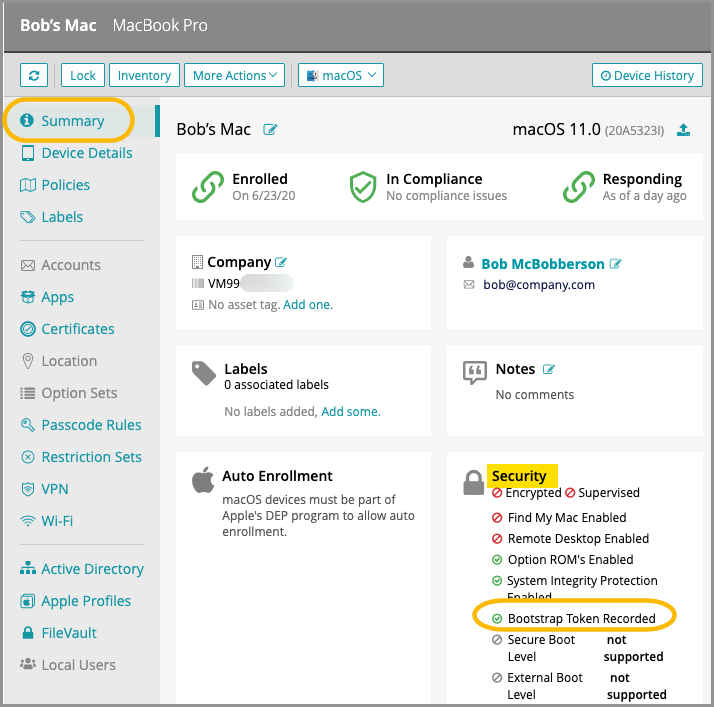
Task: Click the 'Add one.' asset tag link
Action: (x=308, y=304)
